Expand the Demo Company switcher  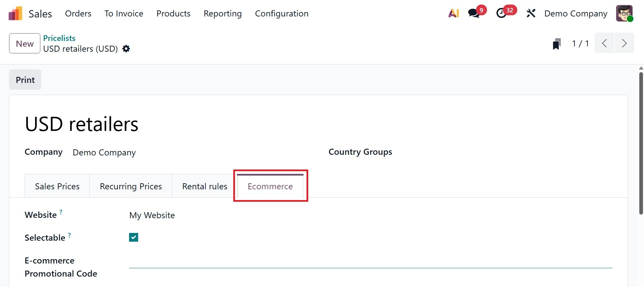pos(575,14)
